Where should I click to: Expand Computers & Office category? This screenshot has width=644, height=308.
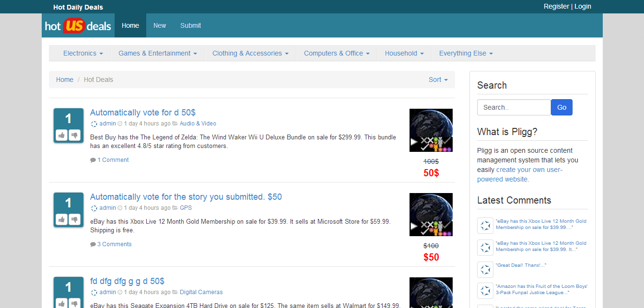pos(337,53)
